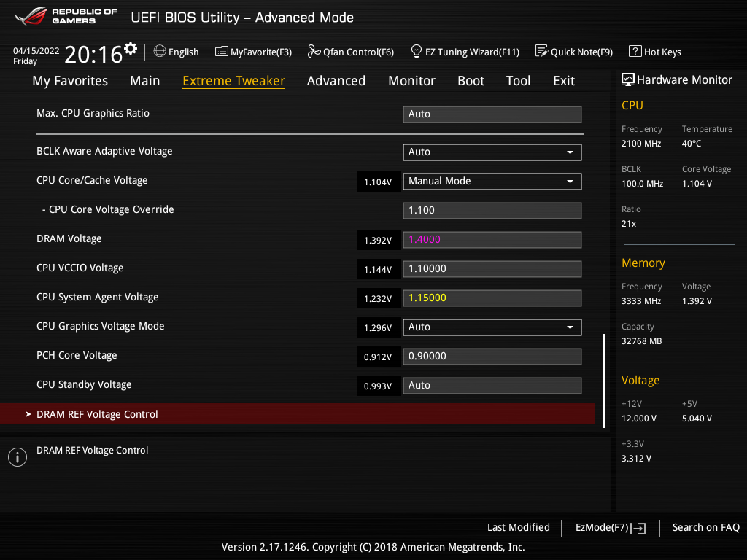Expand DRAM REF Voltage Control submenu
Viewport: 747px width, 560px height.
point(298,414)
